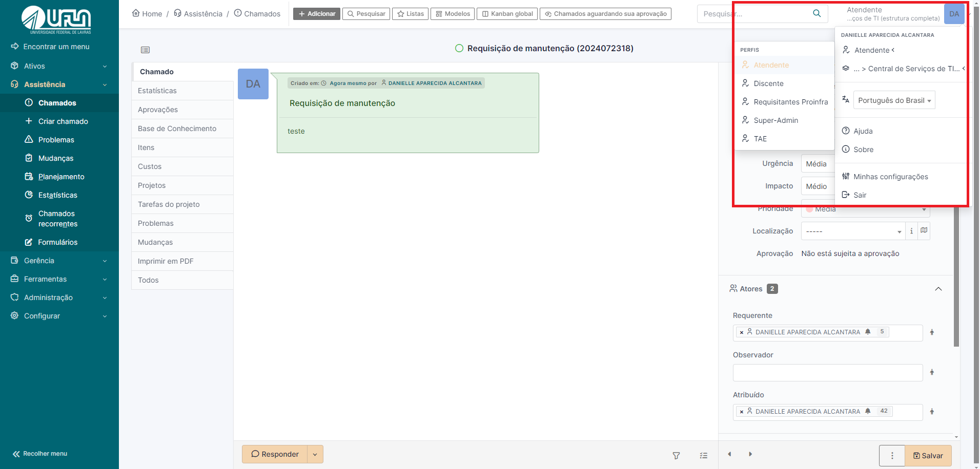This screenshot has width=980, height=469.
Task: Click the Observador input field
Action: coord(828,373)
